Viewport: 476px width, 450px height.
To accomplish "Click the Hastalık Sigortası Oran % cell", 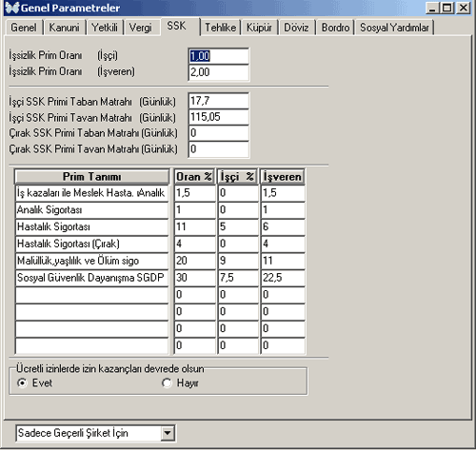I will tap(194, 226).
